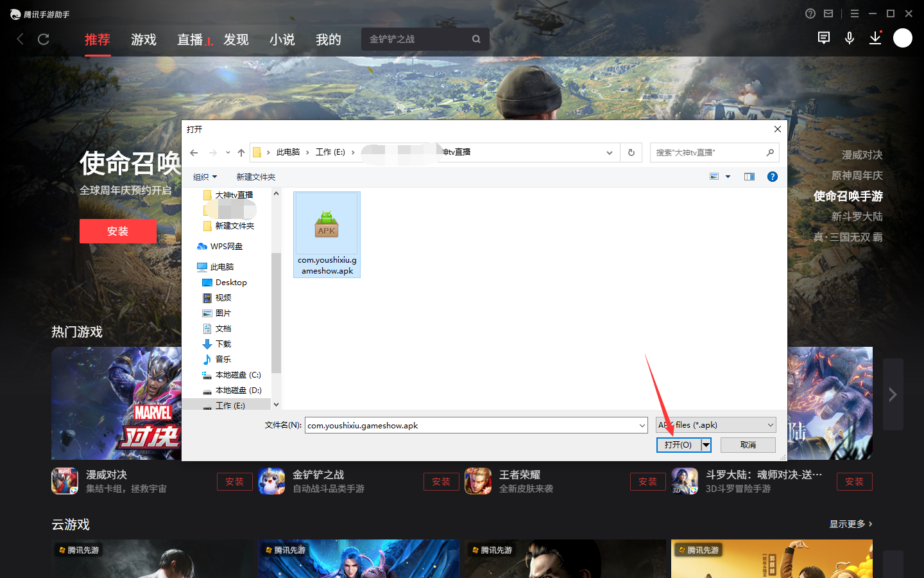Click the dialog's Back navigation arrow
The image size is (924, 578).
click(194, 152)
